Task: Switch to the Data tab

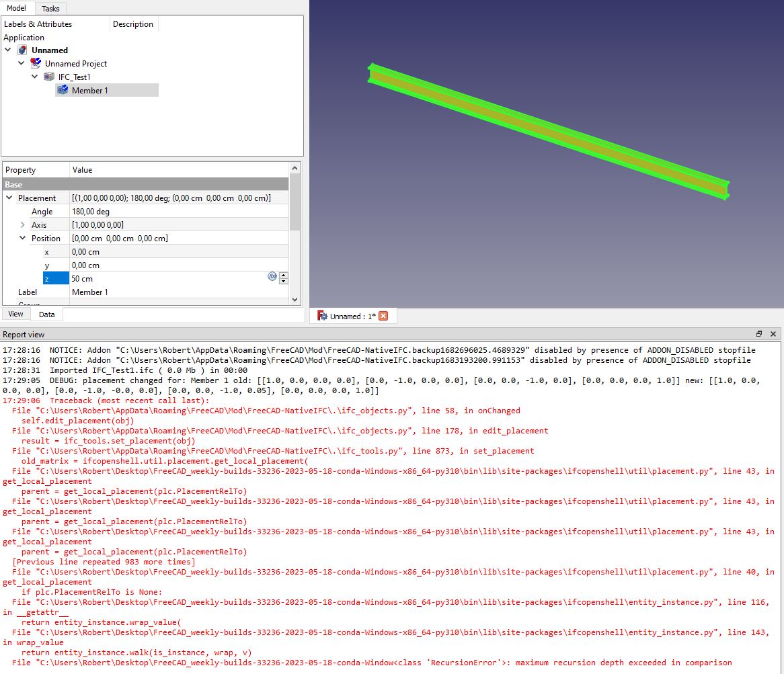Action: click(46, 314)
